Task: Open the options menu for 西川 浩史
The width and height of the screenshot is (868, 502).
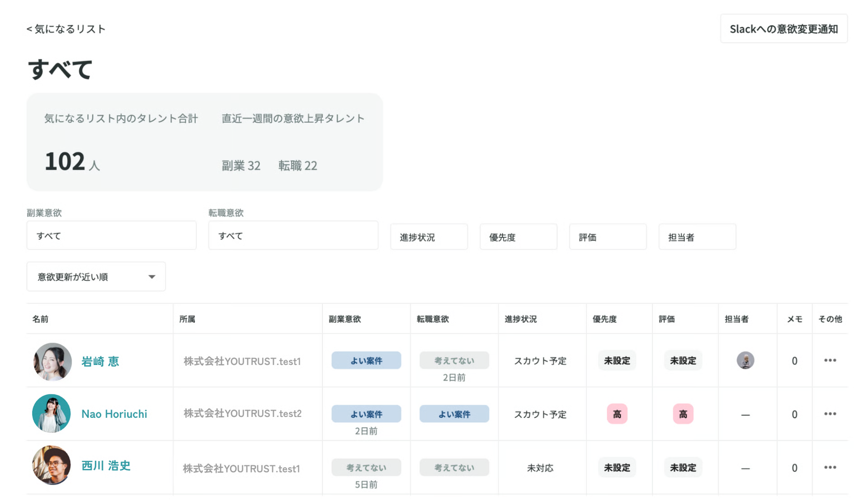Action: pyautogui.click(x=830, y=467)
